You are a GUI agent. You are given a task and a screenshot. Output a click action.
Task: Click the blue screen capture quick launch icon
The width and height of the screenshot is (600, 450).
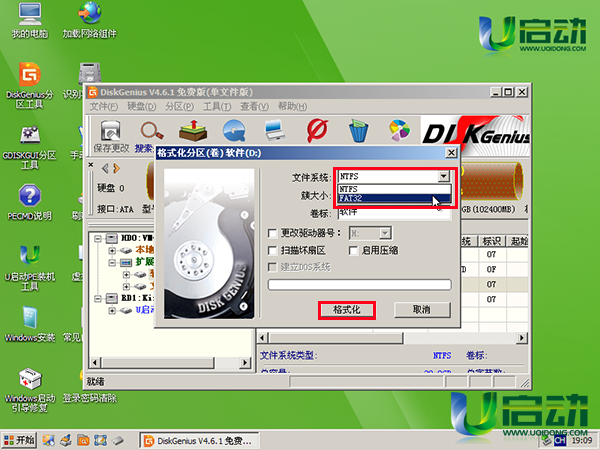tap(100, 440)
